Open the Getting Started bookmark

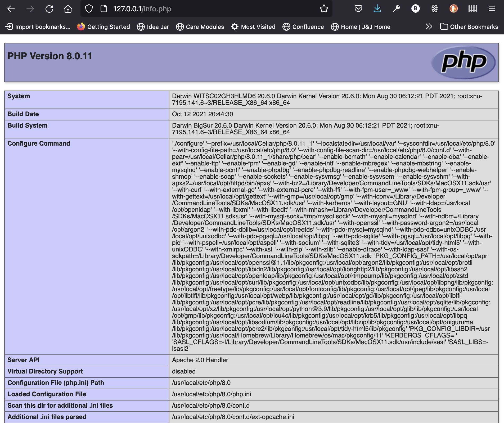103,27
